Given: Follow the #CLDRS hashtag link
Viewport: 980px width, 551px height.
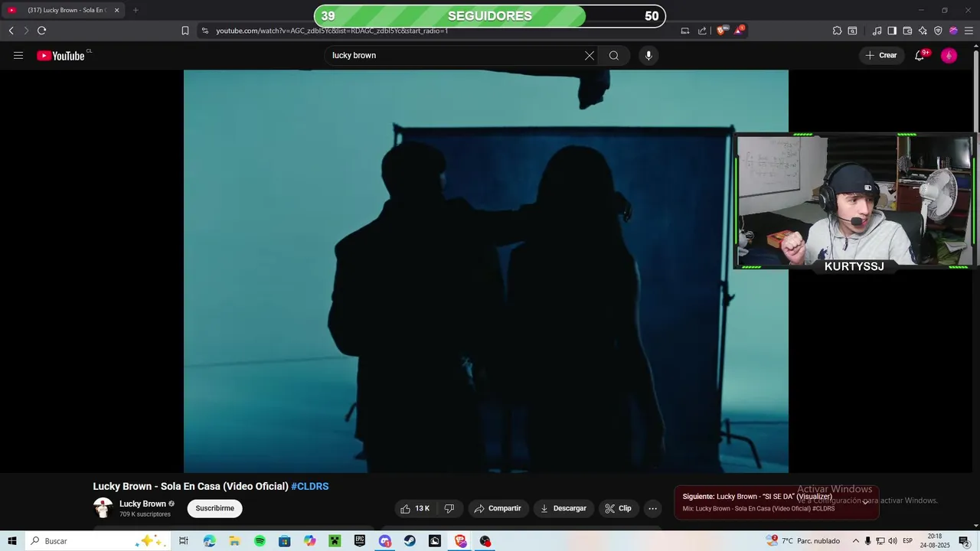Looking at the screenshot, I should click(310, 486).
